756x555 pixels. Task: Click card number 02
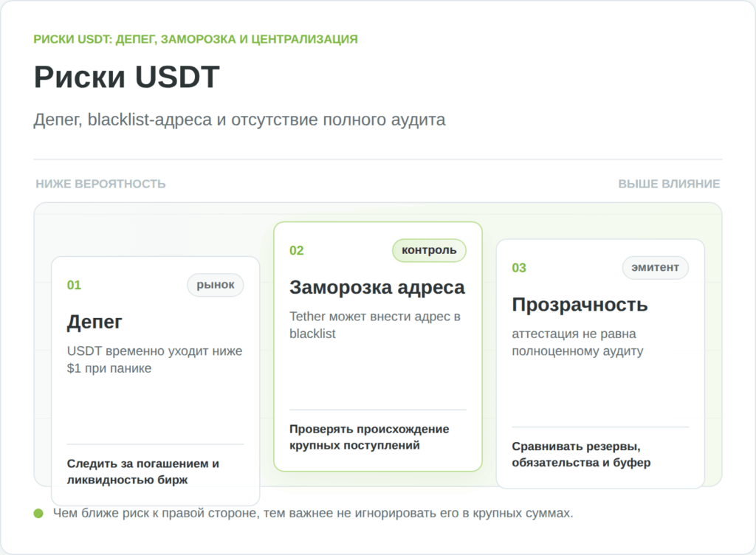click(x=297, y=250)
